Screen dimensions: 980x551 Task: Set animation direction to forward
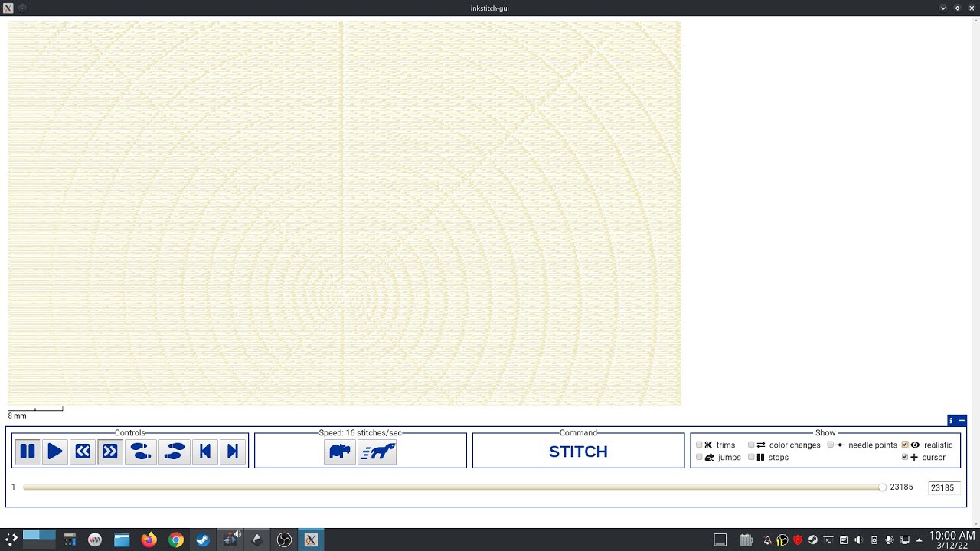[110, 452]
